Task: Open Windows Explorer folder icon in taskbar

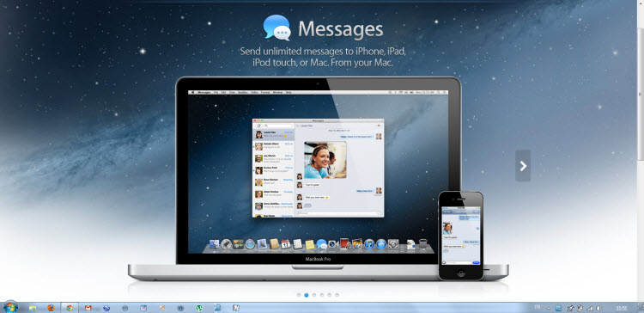Action: pyautogui.click(x=33, y=308)
